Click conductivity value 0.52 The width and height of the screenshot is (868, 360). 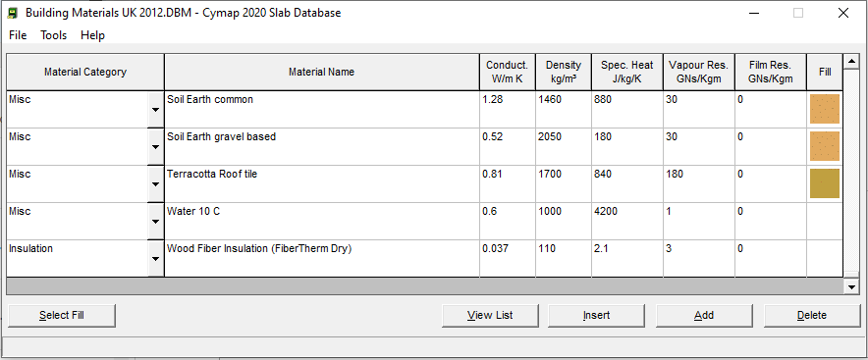pyautogui.click(x=493, y=136)
